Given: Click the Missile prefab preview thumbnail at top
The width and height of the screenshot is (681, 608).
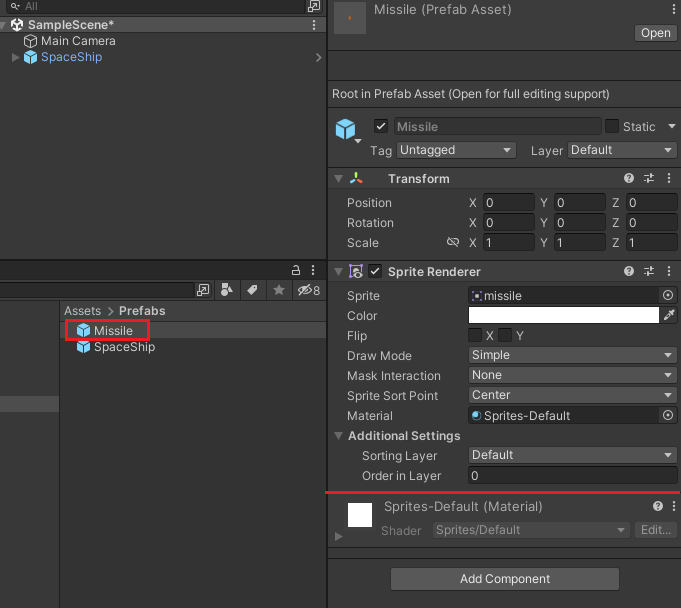Looking at the screenshot, I should coord(350,17).
